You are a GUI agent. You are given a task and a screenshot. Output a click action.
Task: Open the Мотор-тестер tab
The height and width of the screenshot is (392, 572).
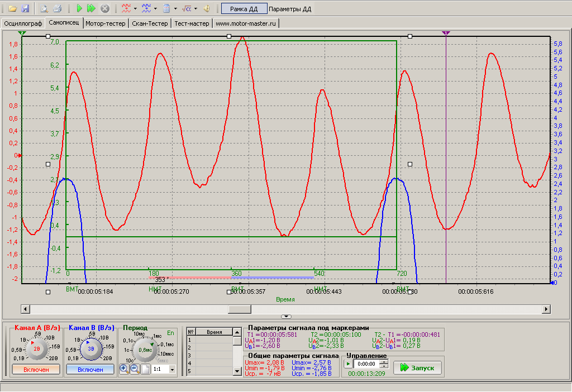tap(106, 23)
